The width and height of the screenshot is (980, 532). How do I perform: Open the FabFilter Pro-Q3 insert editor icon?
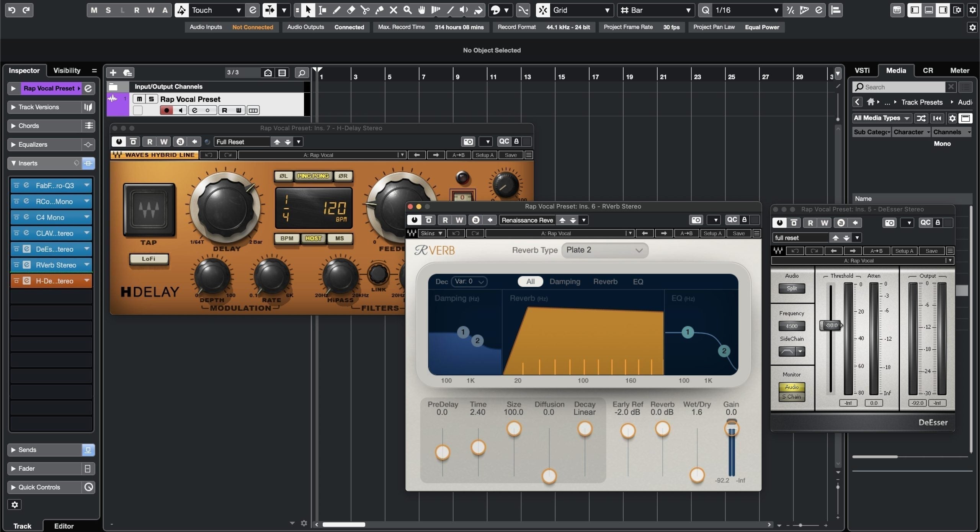click(x=26, y=185)
